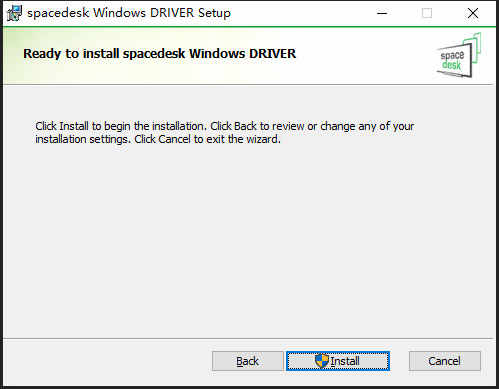Minimize the spacedesk setup window

point(382,13)
